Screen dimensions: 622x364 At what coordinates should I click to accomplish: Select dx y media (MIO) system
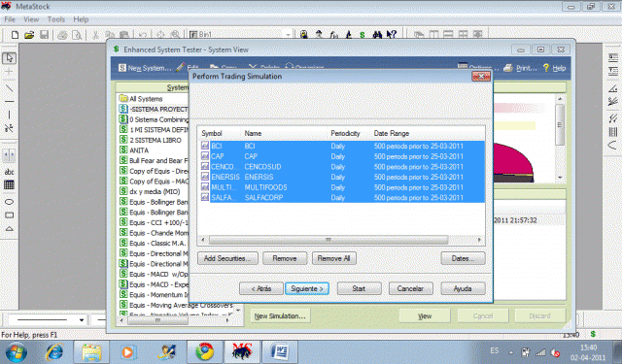[150, 191]
